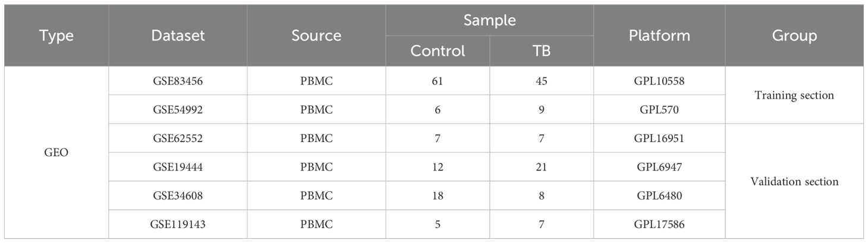
Task: Click the Group column header
Action: (x=794, y=36)
